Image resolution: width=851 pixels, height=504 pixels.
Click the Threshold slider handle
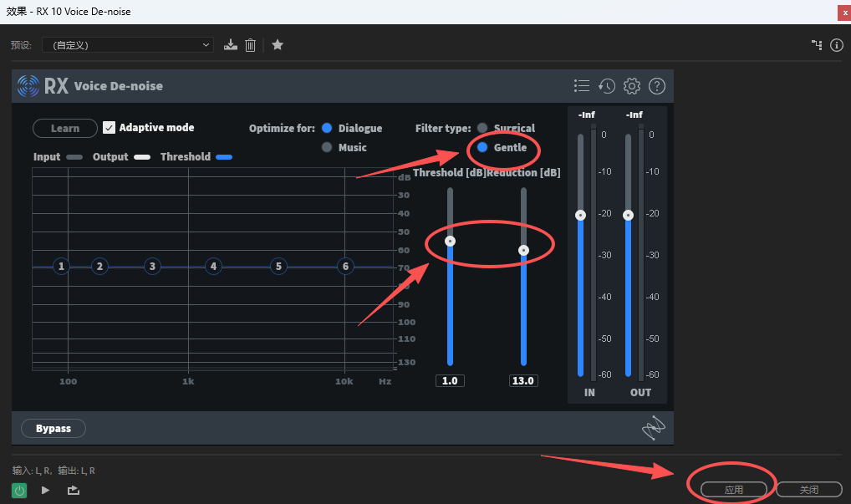[450, 241]
